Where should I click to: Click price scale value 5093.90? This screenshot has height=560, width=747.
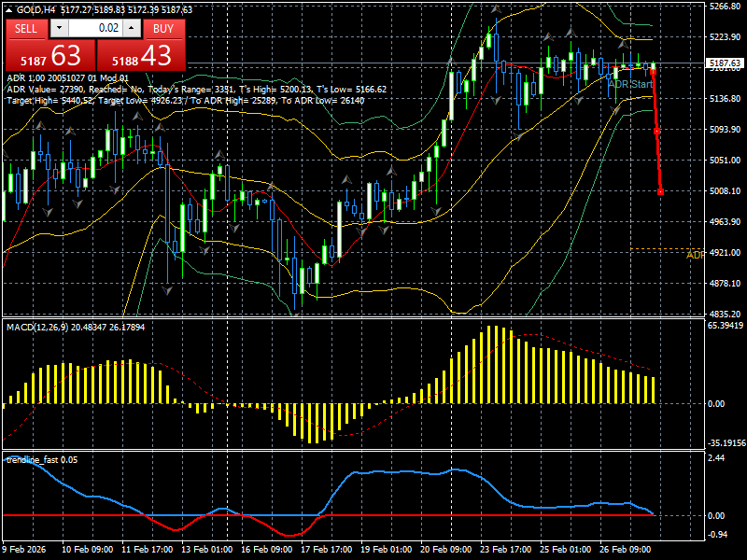pyautogui.click(x=725, y=129)
